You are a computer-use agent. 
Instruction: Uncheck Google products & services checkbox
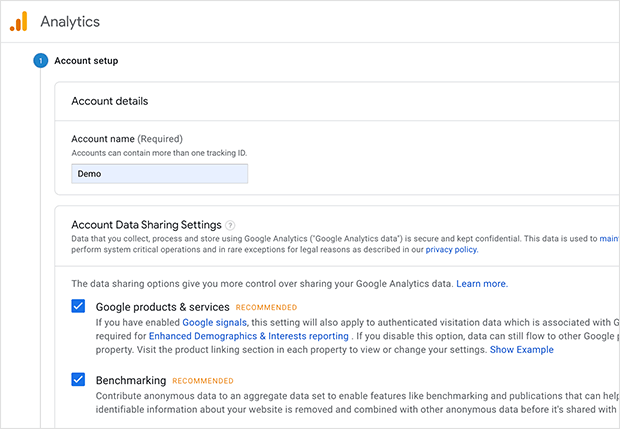coord(78,306)
